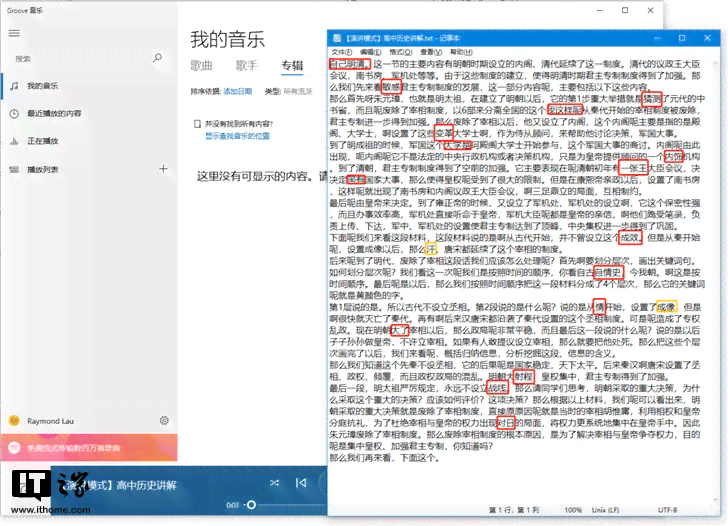Skip to previous track in Groove
728x526 pixels.
pos(301,483)
